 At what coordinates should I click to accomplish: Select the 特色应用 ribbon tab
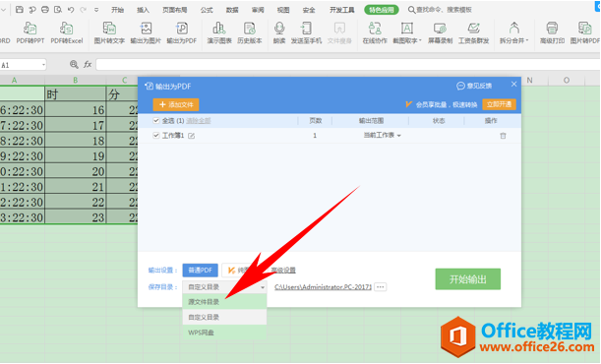click(x=382, y=10)
